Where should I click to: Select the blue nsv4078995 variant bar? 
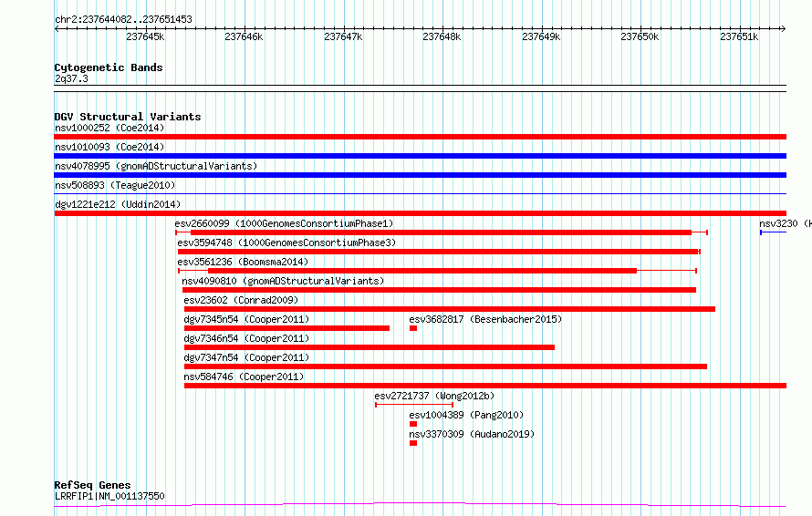[x=420, y=175]
